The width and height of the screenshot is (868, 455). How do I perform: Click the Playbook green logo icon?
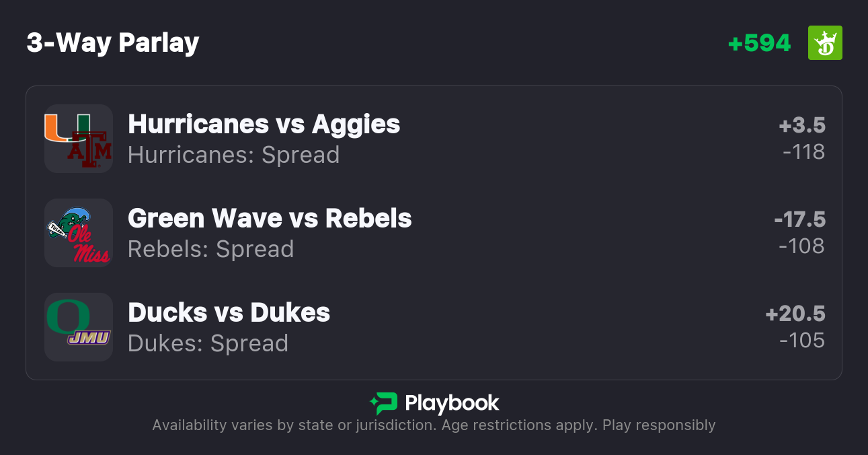point(384,403)
